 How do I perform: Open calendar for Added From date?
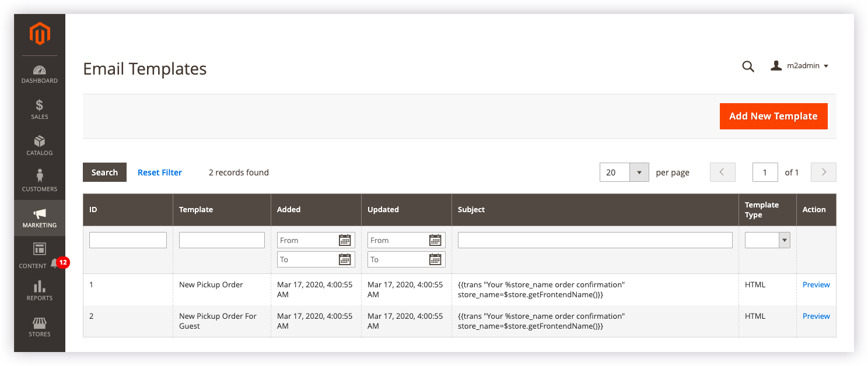click(345, 240)
